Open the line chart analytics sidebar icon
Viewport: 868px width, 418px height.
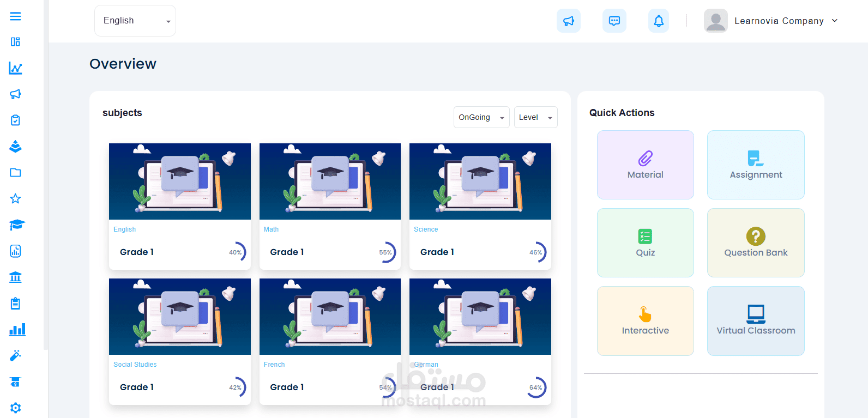click(x=15, y=68)
